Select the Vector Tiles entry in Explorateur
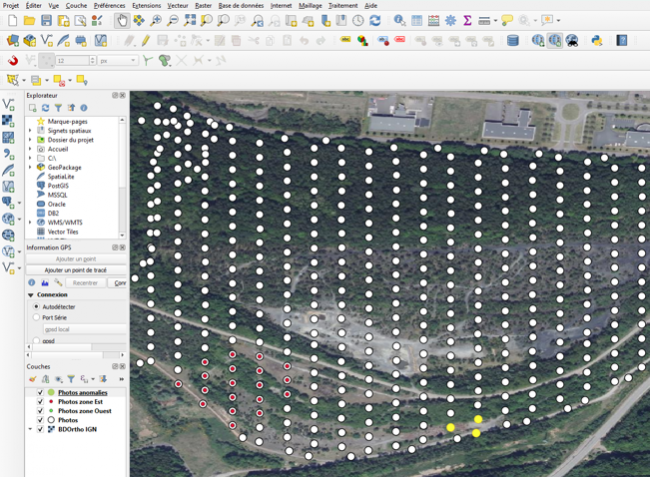650x477 pixels. (x=63, y=232)
